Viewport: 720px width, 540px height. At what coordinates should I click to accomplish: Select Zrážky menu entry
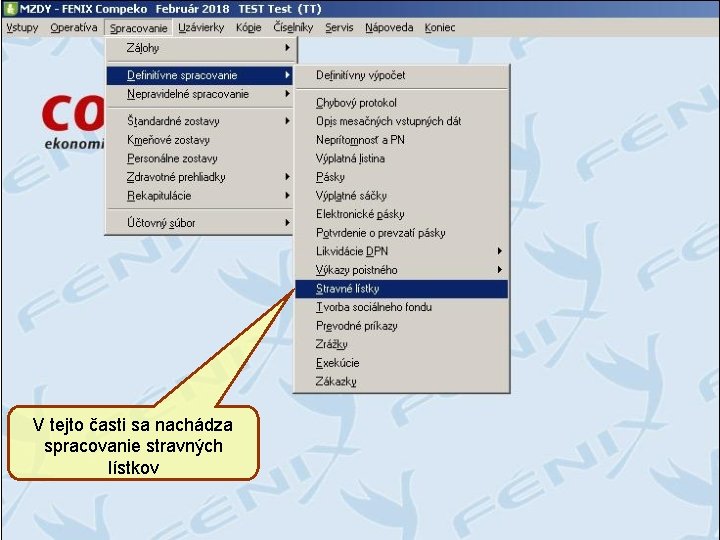click(x=402, y=344)
